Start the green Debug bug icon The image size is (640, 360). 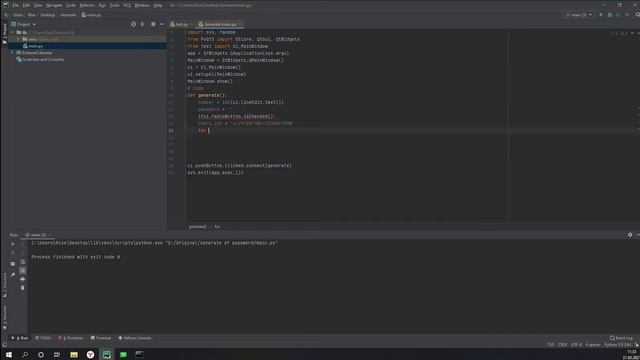point(610,15)
